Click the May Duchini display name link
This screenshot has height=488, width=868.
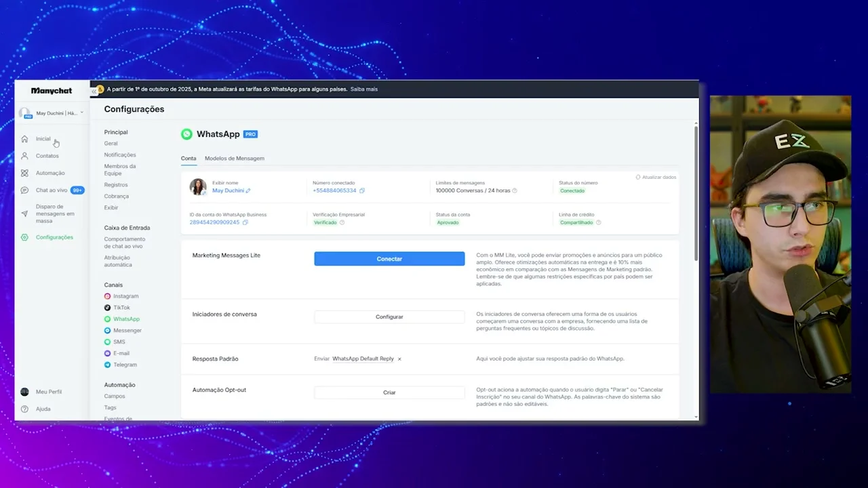point(228,191)
